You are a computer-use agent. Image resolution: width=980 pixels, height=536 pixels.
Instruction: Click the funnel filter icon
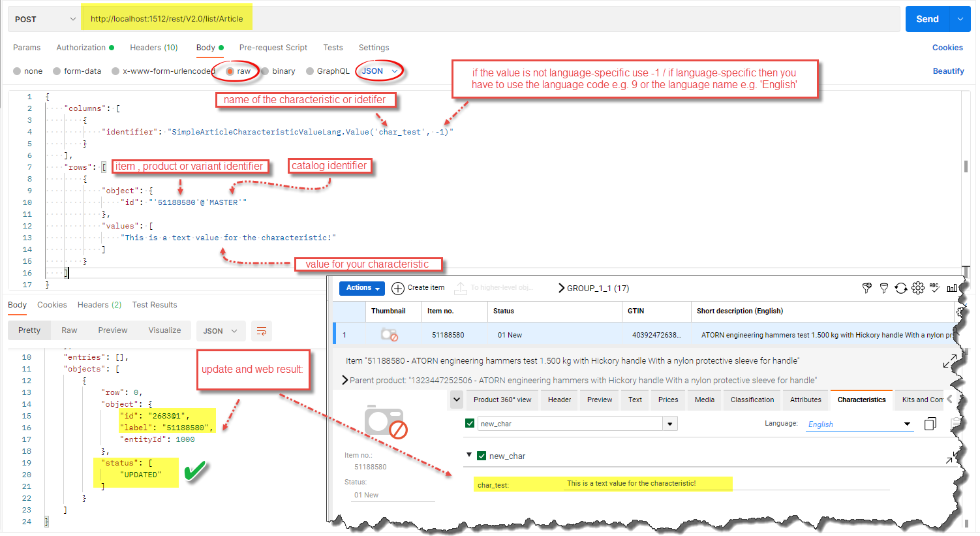(x=884, y=288)
